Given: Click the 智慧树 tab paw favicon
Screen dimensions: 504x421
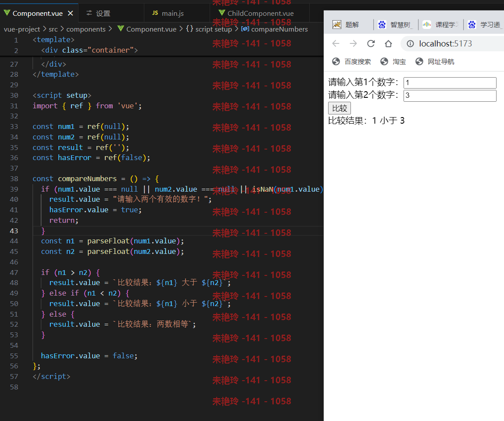Looking at the screenshot, I should click(382, 25).
